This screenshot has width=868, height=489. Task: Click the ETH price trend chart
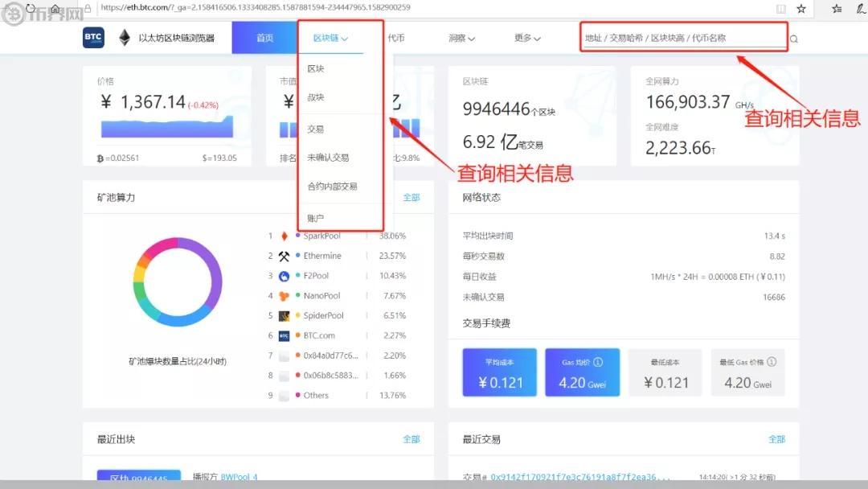(x=167, y=127)
